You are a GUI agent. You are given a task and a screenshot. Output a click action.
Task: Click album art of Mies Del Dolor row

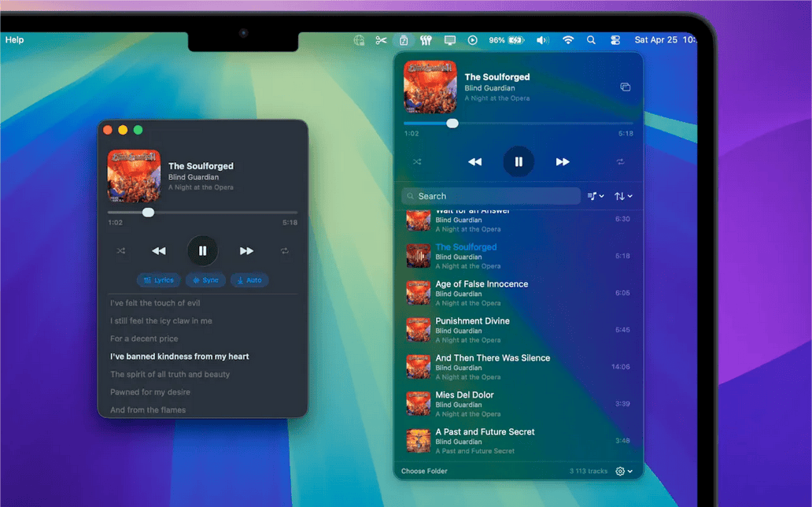[418, 404]
